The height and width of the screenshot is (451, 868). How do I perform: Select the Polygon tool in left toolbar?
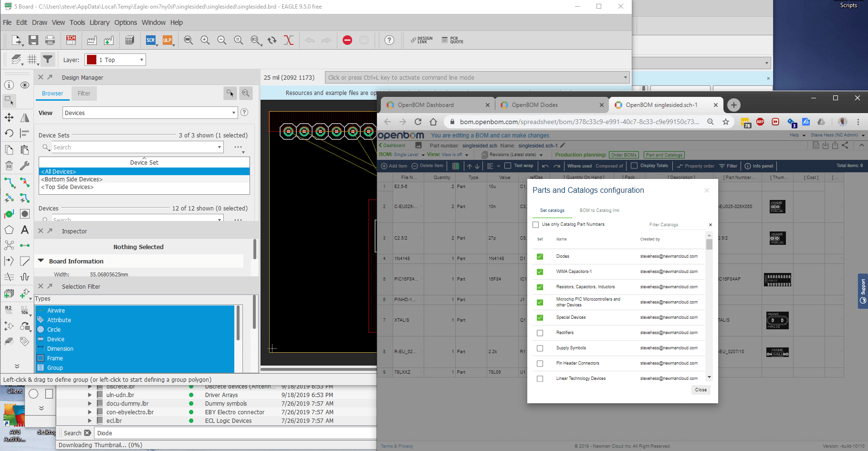pyautogui.click(x=9, y=230)
